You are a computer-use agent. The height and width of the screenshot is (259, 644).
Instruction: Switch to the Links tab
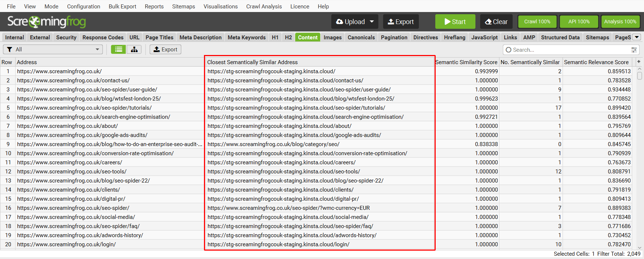pos(510,37)
